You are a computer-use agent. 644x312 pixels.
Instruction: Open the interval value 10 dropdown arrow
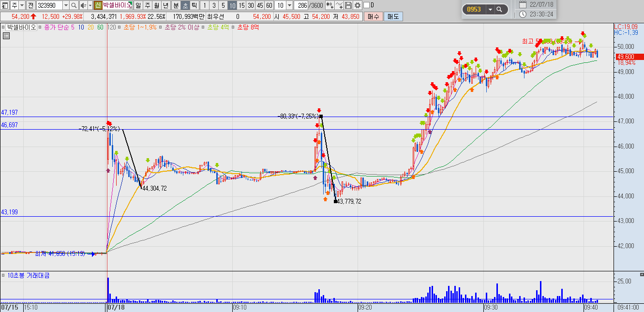tap(289, 5)
